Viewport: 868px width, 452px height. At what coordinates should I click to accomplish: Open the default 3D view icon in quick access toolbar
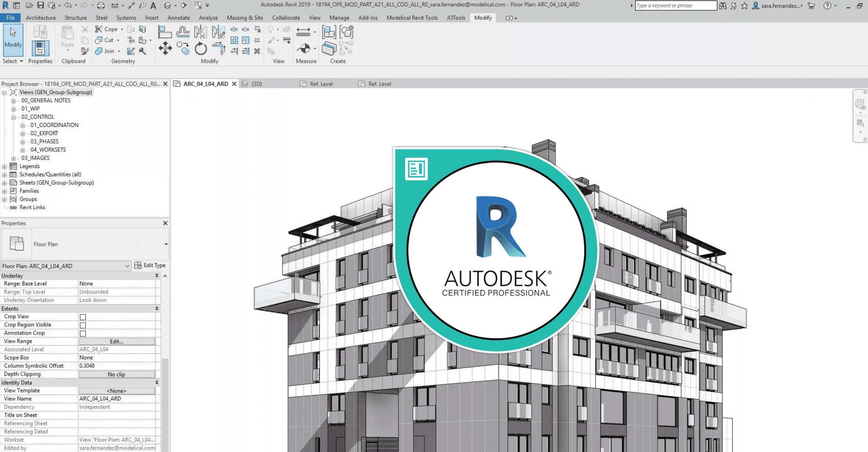(167, 5)
